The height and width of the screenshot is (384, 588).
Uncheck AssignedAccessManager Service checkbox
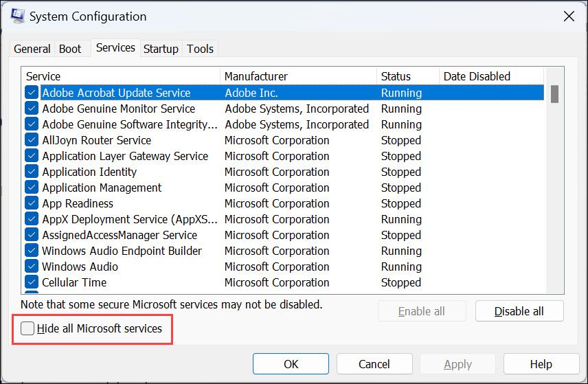(32, 234)
